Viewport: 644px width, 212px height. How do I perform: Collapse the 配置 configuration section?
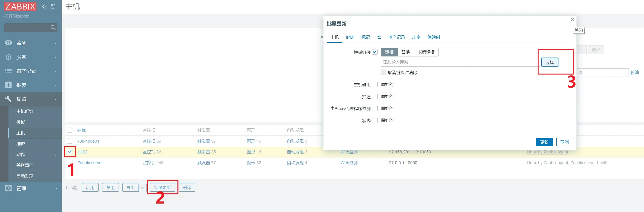[x=56, y=100]
